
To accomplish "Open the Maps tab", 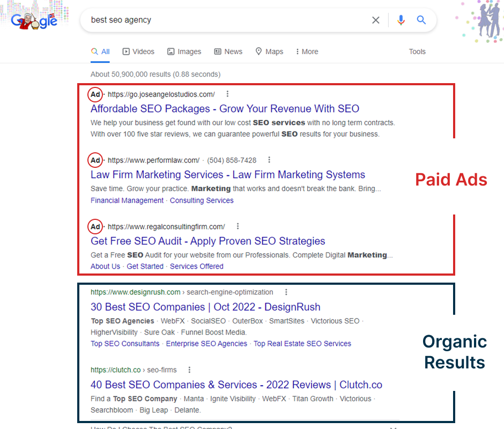I will point(269,51).
